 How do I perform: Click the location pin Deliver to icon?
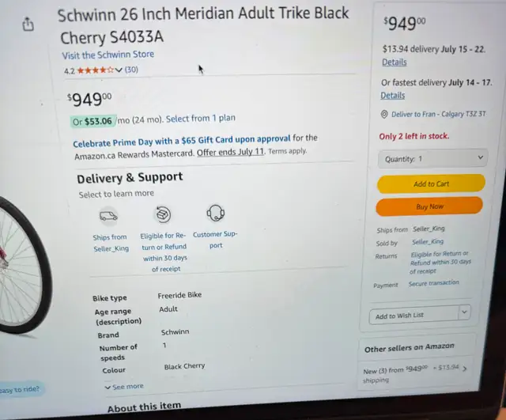click(384, 114)
